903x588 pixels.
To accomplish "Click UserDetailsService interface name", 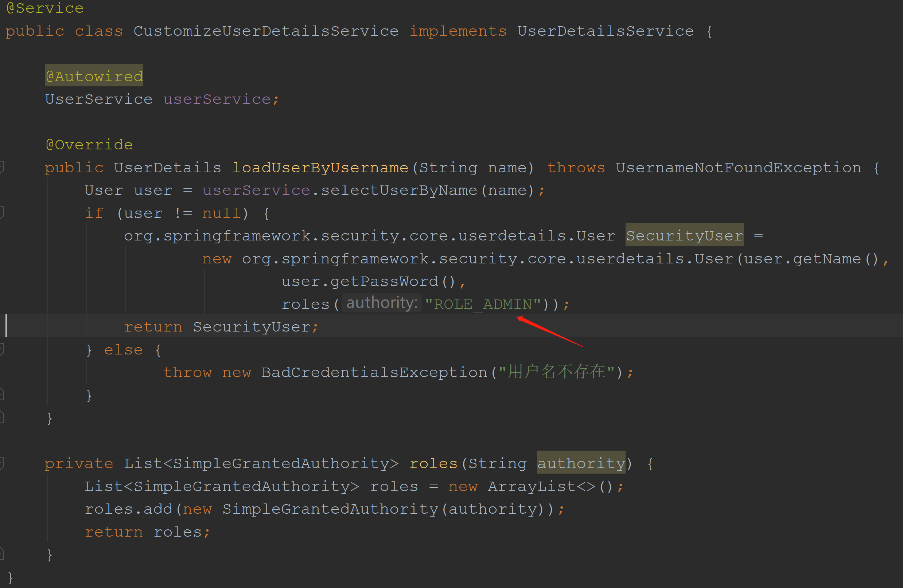I will pyautogui.click(x=606, y=31).
